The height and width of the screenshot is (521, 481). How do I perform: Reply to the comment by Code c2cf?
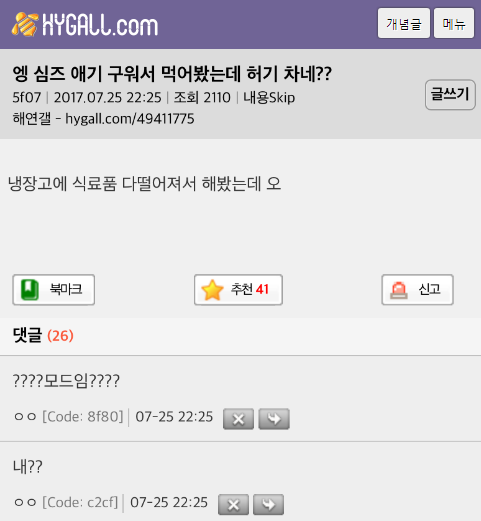[x=269, y=505]
